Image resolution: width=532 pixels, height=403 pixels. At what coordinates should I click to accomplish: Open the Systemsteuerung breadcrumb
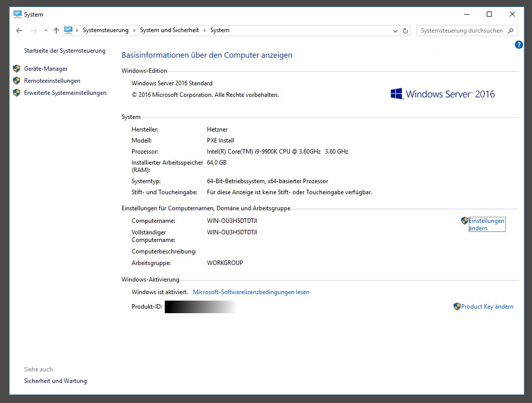pyautogui.click(x=105, y=30)
